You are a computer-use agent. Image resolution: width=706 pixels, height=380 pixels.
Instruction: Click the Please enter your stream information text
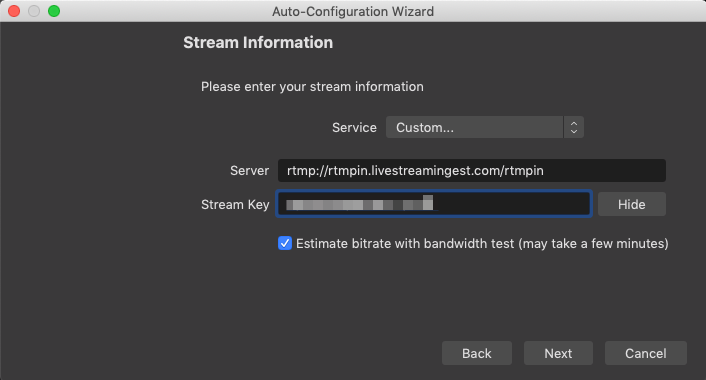click(312, 86)
